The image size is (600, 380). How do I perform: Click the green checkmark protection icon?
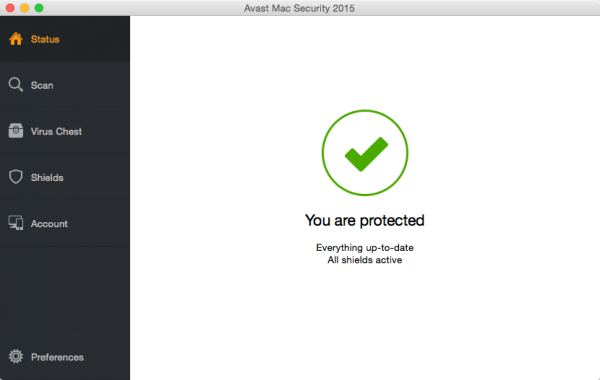365,153
